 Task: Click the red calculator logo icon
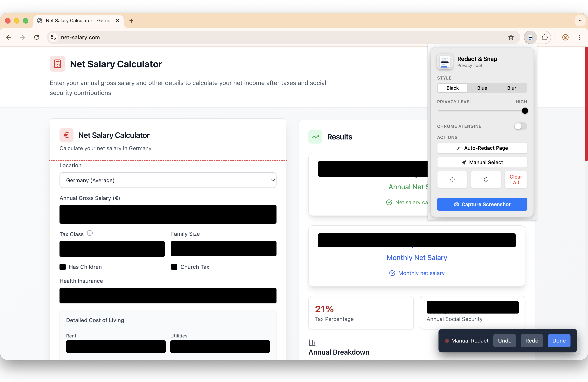click(58, 64)
